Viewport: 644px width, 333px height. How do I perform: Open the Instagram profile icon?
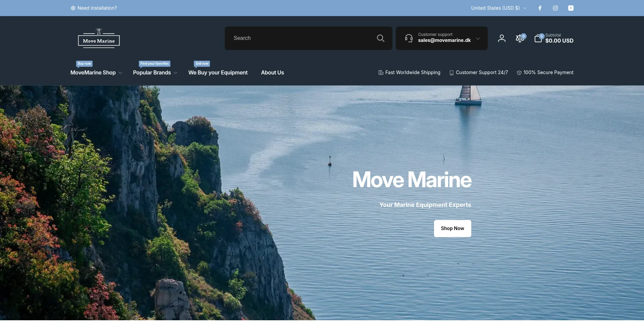[x=555, y=8]
